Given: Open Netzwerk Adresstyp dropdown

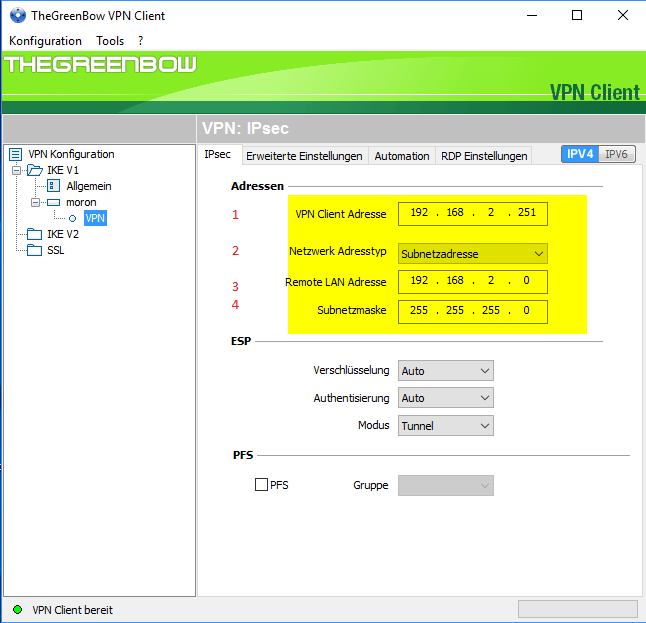Looking at the screenshot, I should click(473, 254).
